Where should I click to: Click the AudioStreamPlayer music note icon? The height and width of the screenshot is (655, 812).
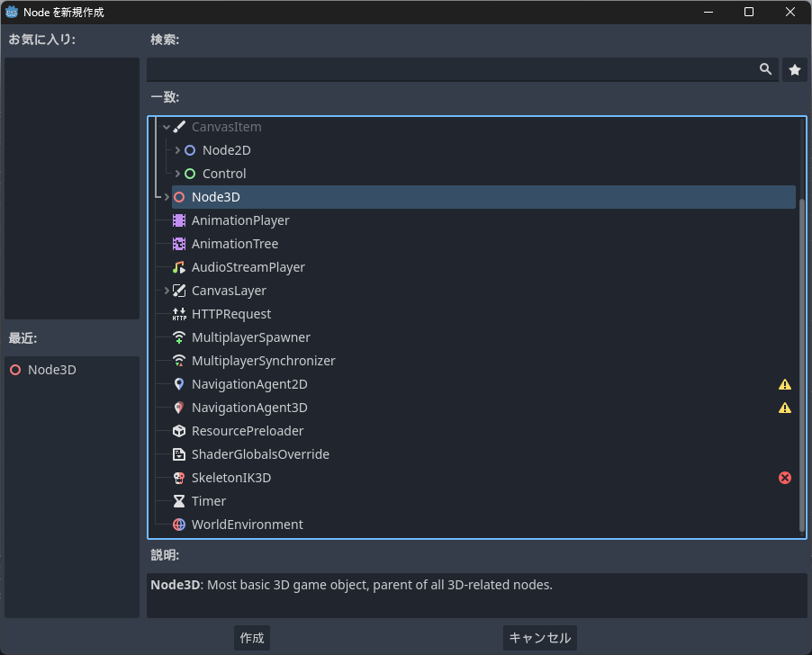click(179, 267)
